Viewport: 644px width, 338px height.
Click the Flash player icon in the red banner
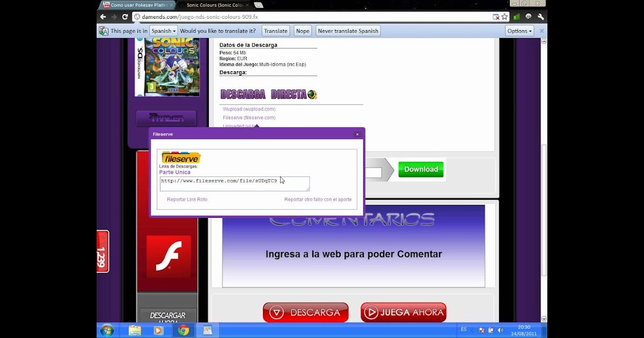pos(169,256)
